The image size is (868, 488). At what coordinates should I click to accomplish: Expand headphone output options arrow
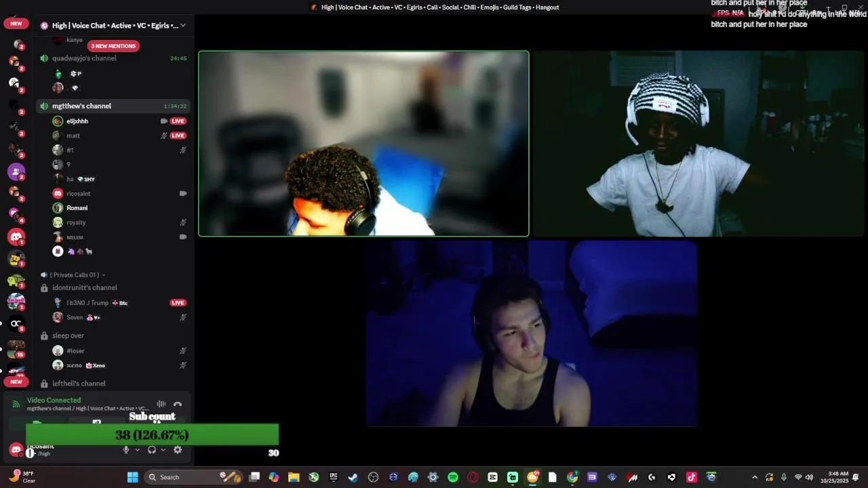163,449
